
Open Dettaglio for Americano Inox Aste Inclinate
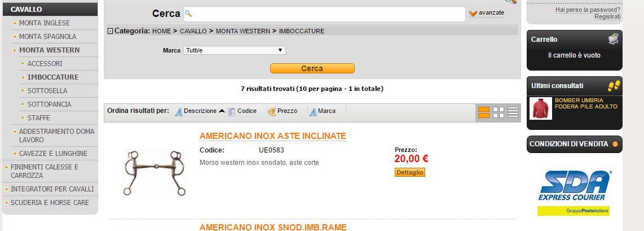pyautogui.click(x=410, y=173)
